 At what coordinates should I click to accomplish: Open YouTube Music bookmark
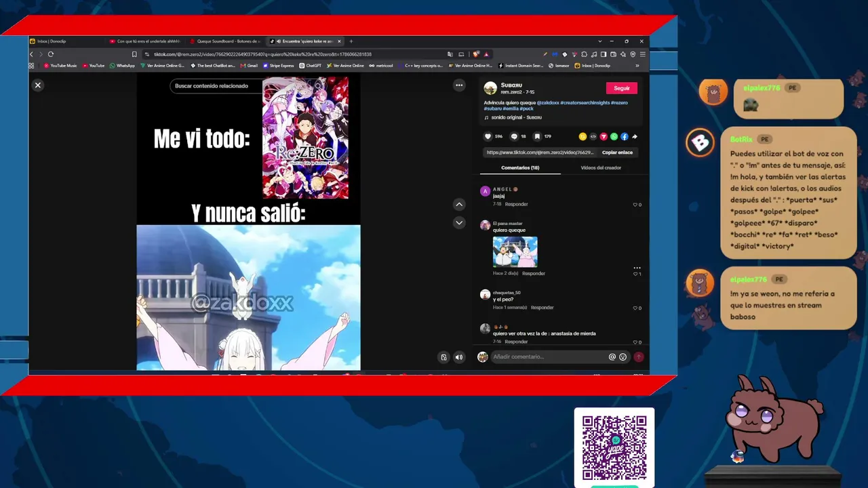pyautogui.click(x=60, y=66)
